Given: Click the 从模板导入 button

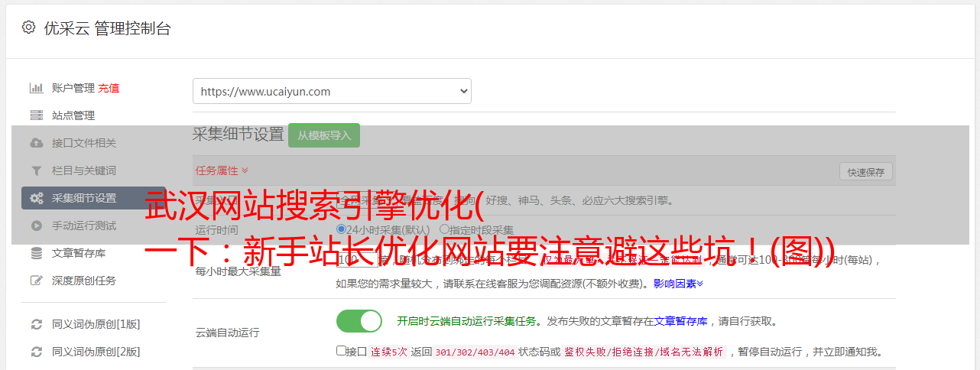Looking at the screenshot, I should (324, 135).
